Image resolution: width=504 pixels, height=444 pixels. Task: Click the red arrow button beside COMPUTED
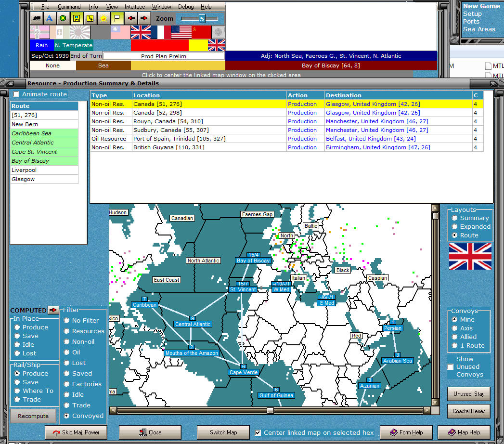click(53, 310)
